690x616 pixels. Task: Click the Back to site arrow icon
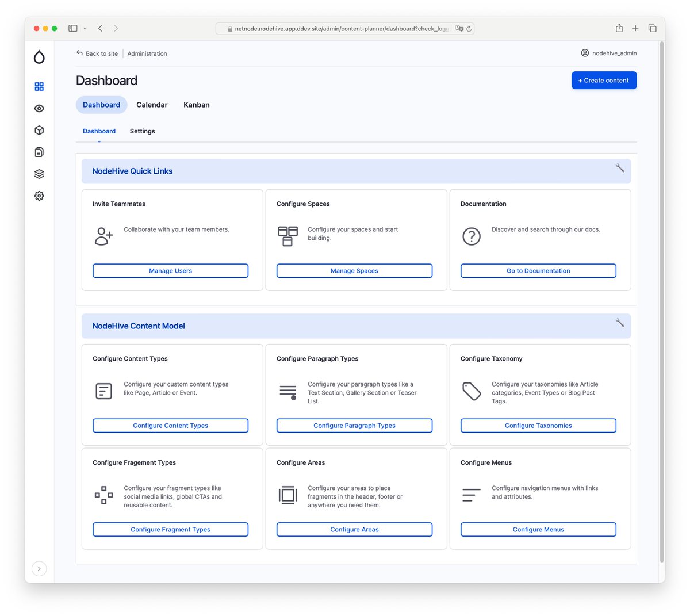pyautogui.click(x=79, y=53)
